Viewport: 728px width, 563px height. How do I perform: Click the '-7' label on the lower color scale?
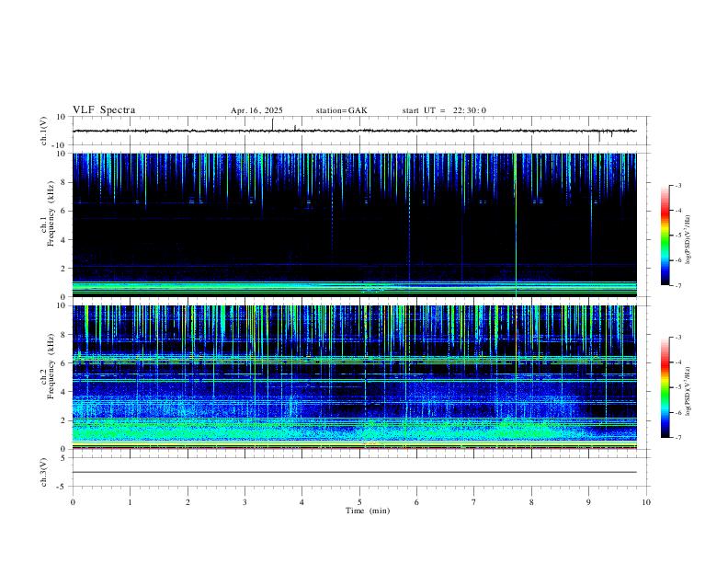677,438
